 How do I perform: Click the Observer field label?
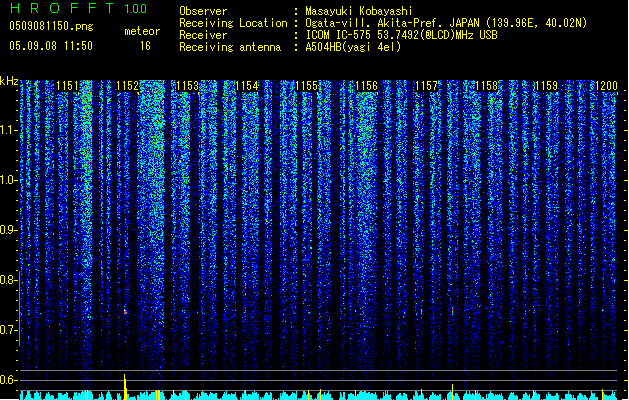pos(203,11)
